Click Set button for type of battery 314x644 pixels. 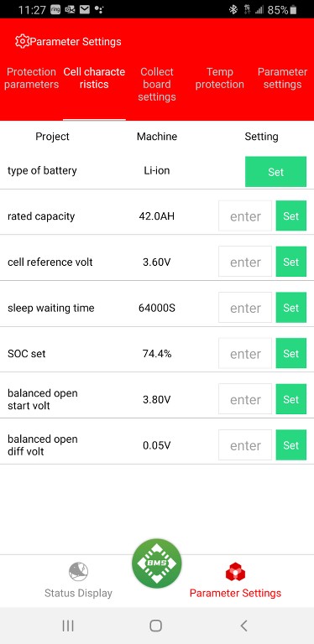(x=275, y=172)
